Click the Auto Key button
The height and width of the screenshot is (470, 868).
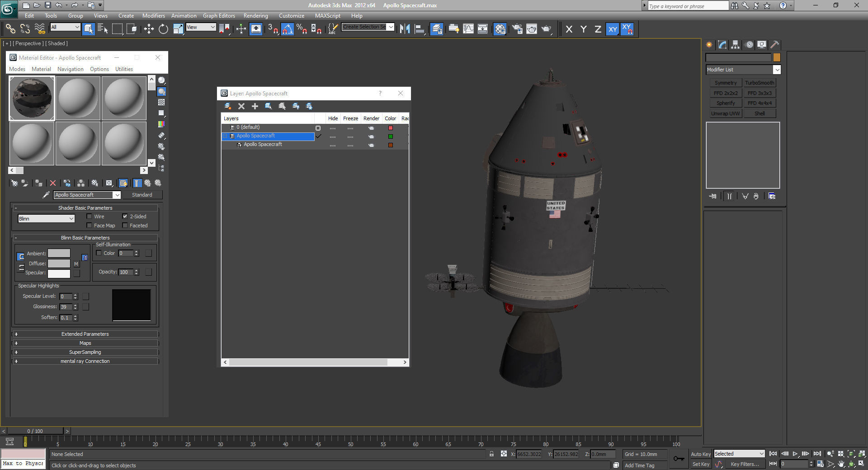coord(700,454)
